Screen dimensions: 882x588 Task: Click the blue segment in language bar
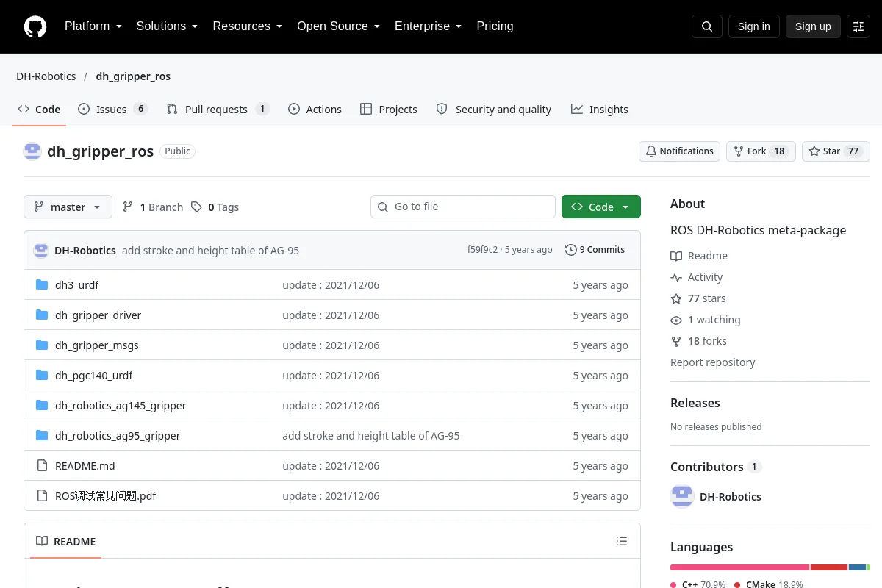pos(857,567)
